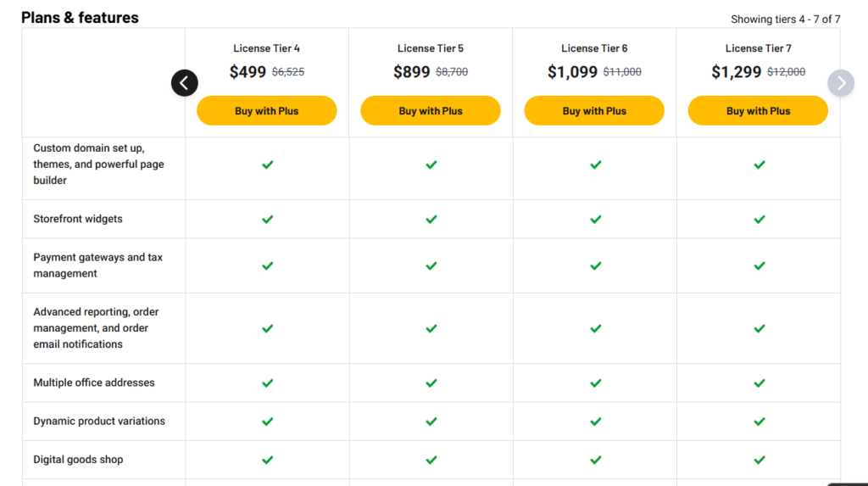Buy License Tier 7 with Plus
868x486 pixels.
tap(759, 111)
